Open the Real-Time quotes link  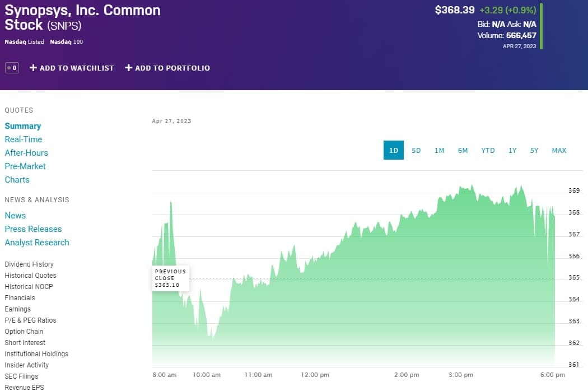point(24,139)
